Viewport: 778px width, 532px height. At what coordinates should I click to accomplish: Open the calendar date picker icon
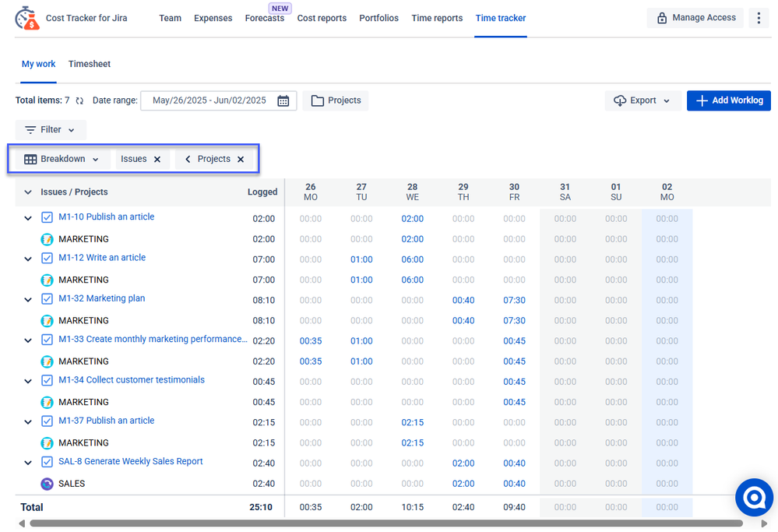click(283, 100)
